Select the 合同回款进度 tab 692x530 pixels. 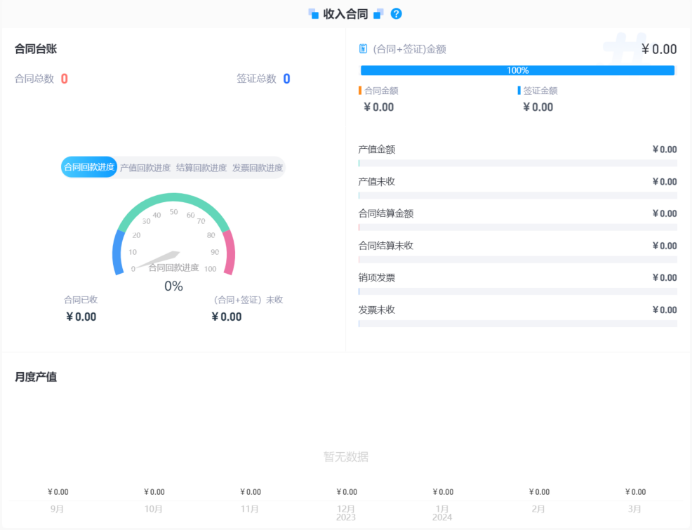pyautogui.click(x=89, y=168)
